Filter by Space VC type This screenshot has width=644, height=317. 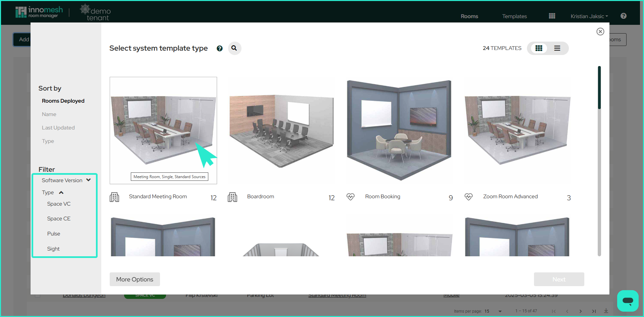59,204
